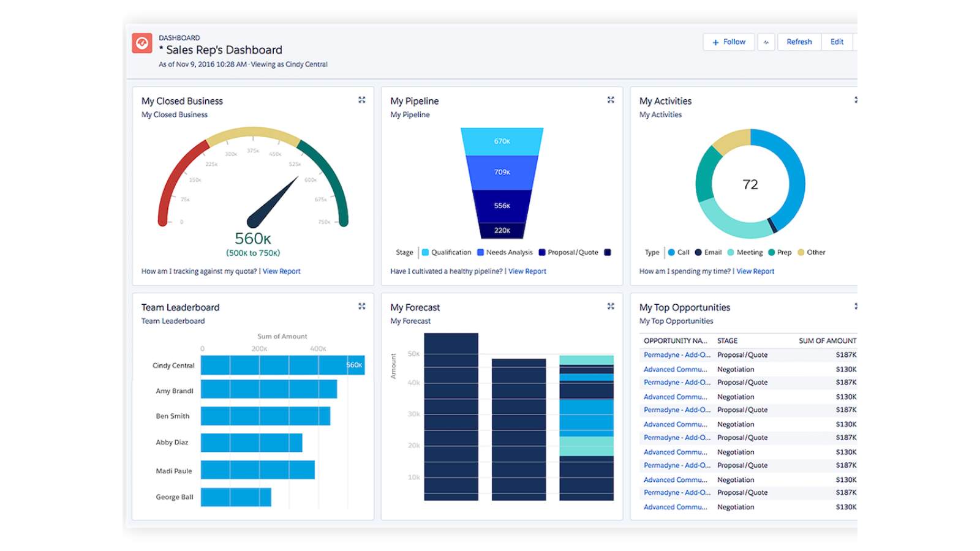Viewport: 980px width, 551px height.
Task: Open first Permadyne - Add-O... opportunity link
Action: click(x=677, y=355)
